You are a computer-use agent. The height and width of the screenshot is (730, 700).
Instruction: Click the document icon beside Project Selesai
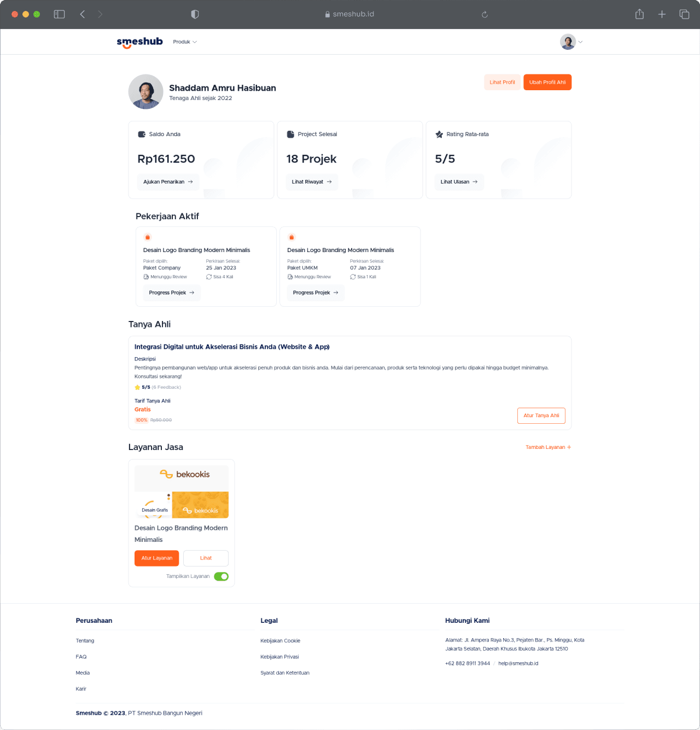291,134
